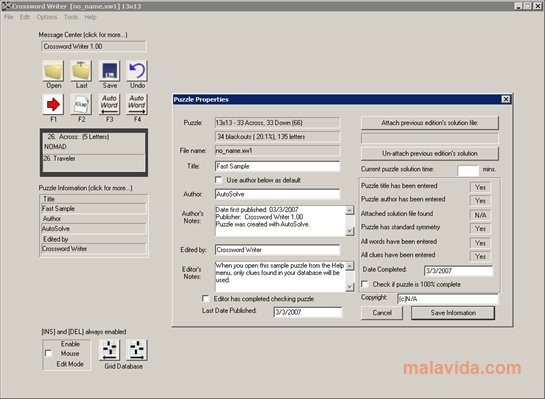The width and height of the screenshot is (545, 399).
Task: Open the Help menu
Action: click(90, 17)
